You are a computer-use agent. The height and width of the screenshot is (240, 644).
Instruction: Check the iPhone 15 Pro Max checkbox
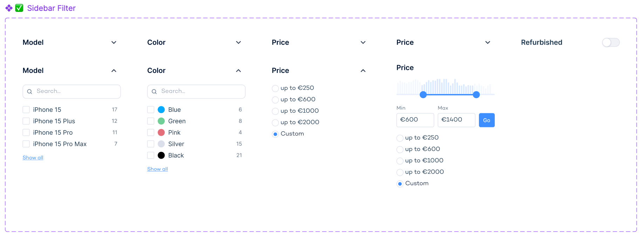pyautogui.click(x=26, y=144)
